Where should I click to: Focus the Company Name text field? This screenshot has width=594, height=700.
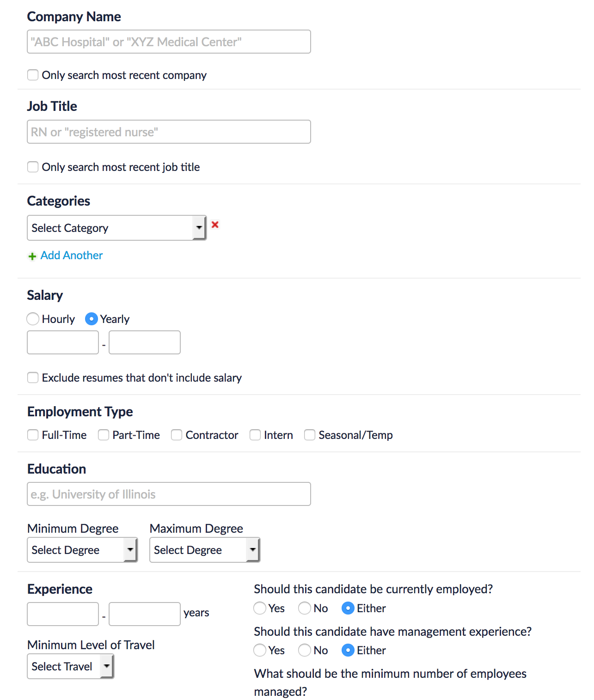click(x=169, y=42)
